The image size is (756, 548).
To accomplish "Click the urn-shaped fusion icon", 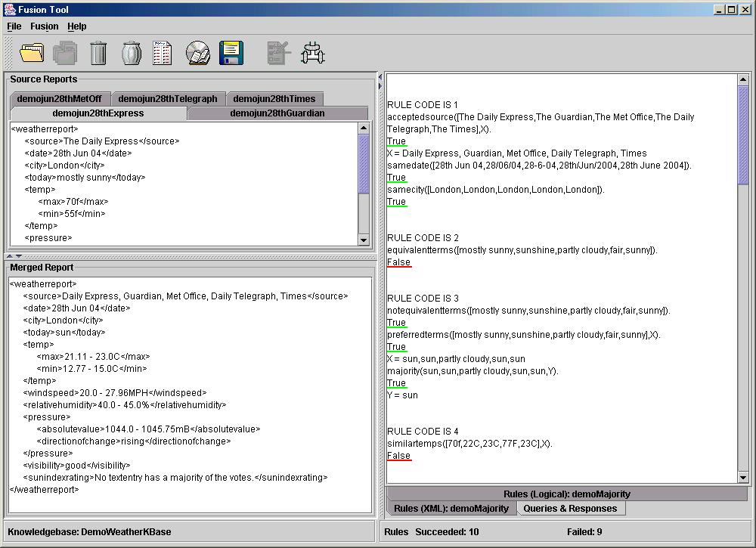I will tap(132, 52).
